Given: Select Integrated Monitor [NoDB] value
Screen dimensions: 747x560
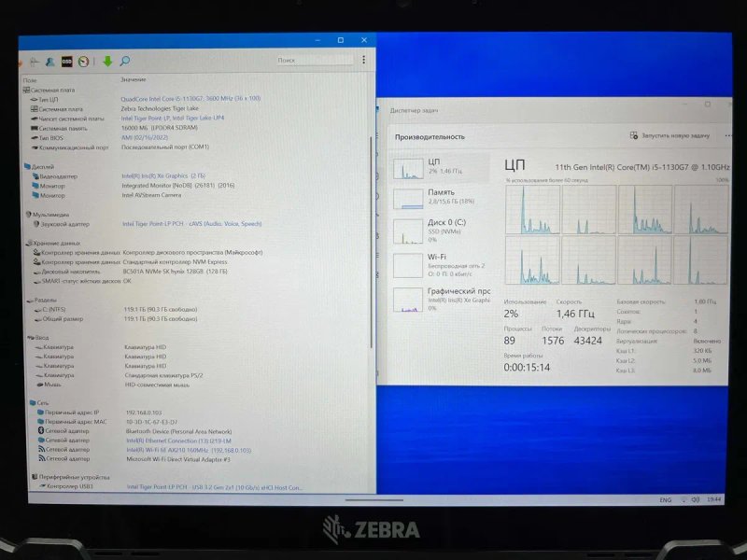Looking at the screenshot, I should (x=178, y=185).
